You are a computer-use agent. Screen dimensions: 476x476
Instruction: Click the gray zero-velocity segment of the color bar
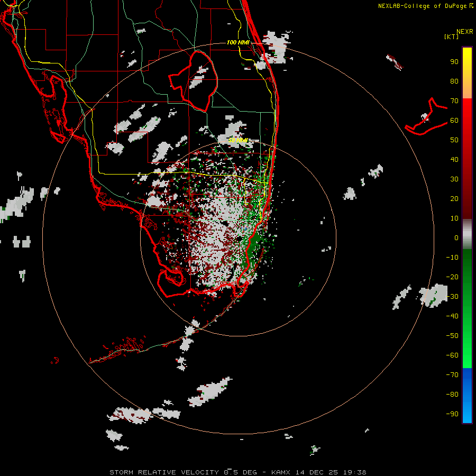click(x=467, y=234)
